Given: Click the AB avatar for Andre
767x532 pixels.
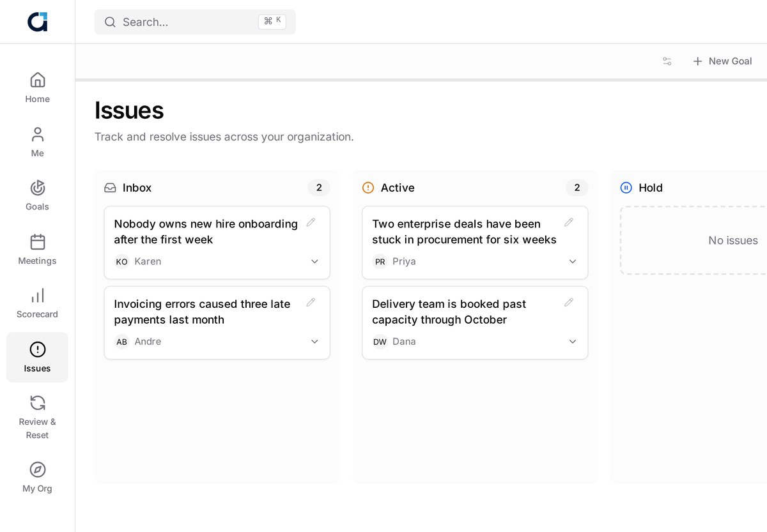Looking at the screenshot, I should tap(122, 342).
